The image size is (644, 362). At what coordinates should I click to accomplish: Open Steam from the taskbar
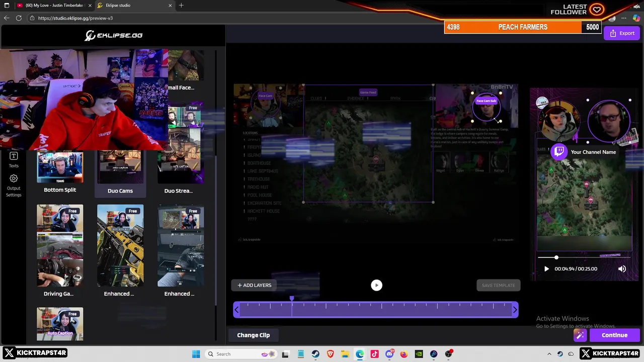[x=315, y=354]
